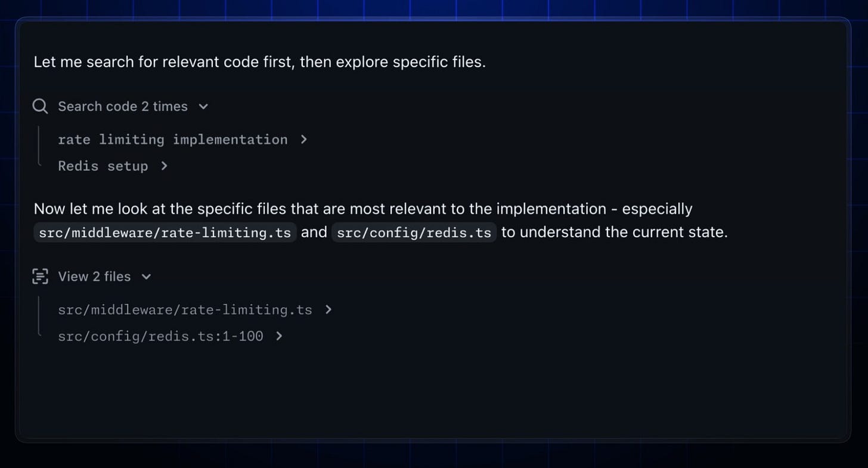Click the downward chevron next to Search code
868x468 pixels.
[203, 107]
